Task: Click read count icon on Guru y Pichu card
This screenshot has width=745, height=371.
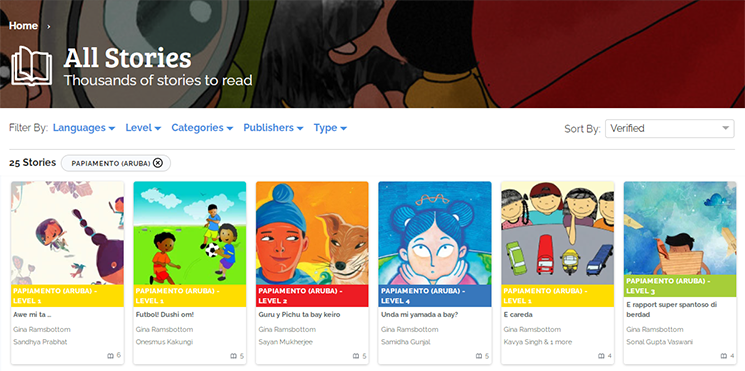Action: (x=355, y=356)
